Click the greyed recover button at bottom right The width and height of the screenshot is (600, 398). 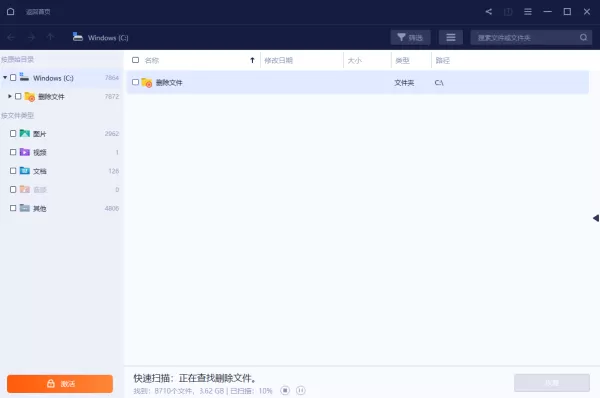coord(552,383)
